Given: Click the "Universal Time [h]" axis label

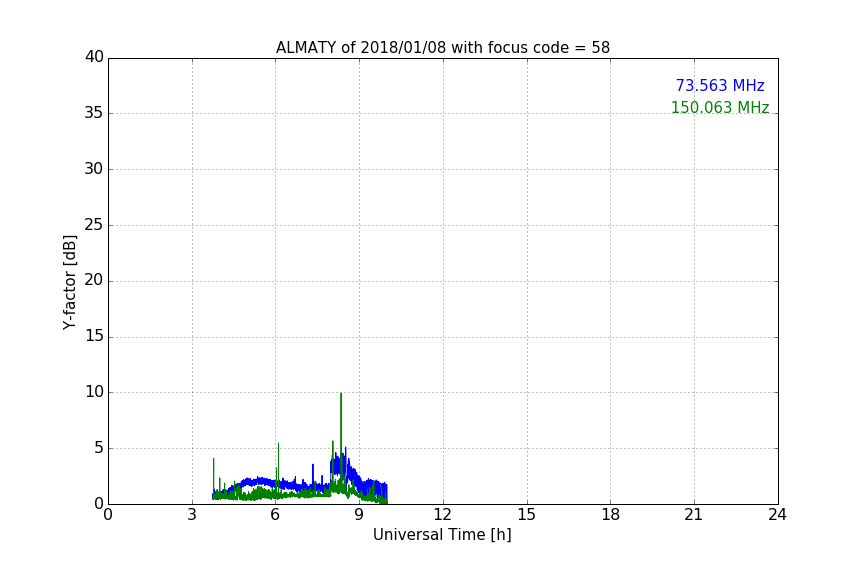Looking at the screenshot, I should [x=442, y=535].
